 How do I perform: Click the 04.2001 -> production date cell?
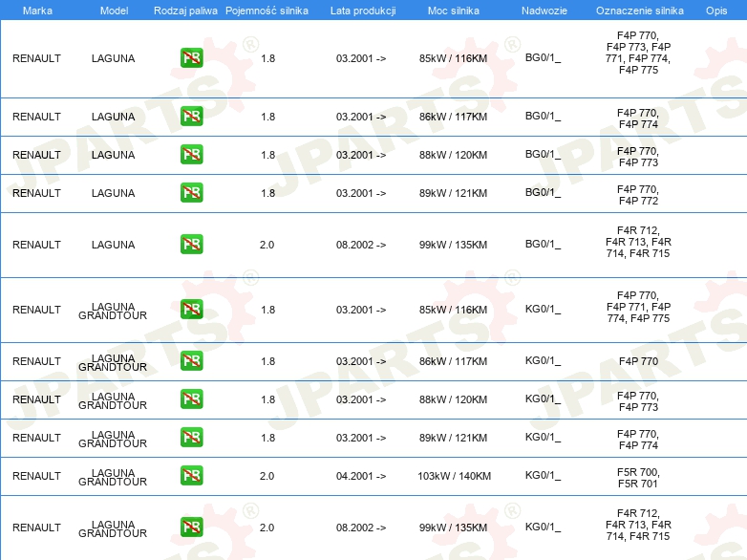(x=361, y=476)
